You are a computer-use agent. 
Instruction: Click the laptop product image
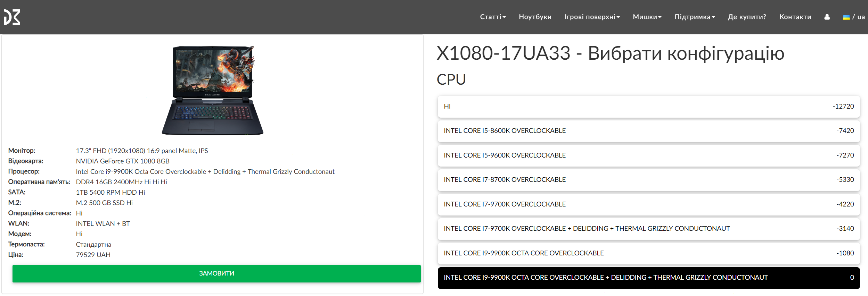tap(213, 90)
